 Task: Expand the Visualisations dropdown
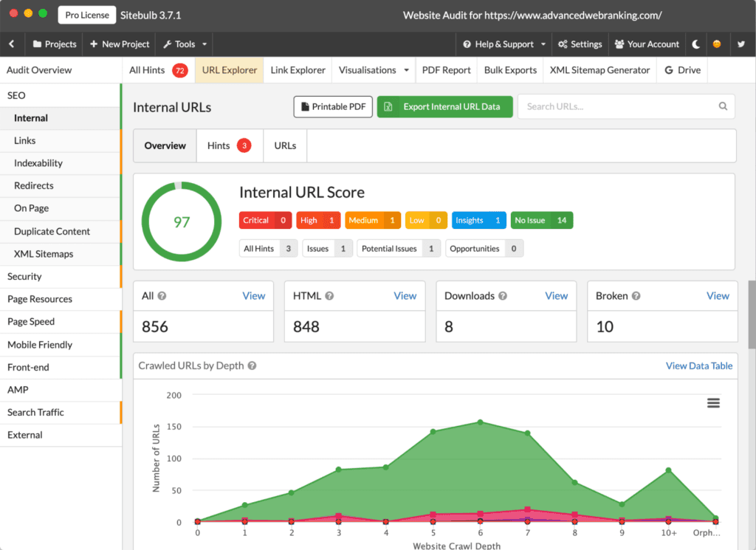373,70
